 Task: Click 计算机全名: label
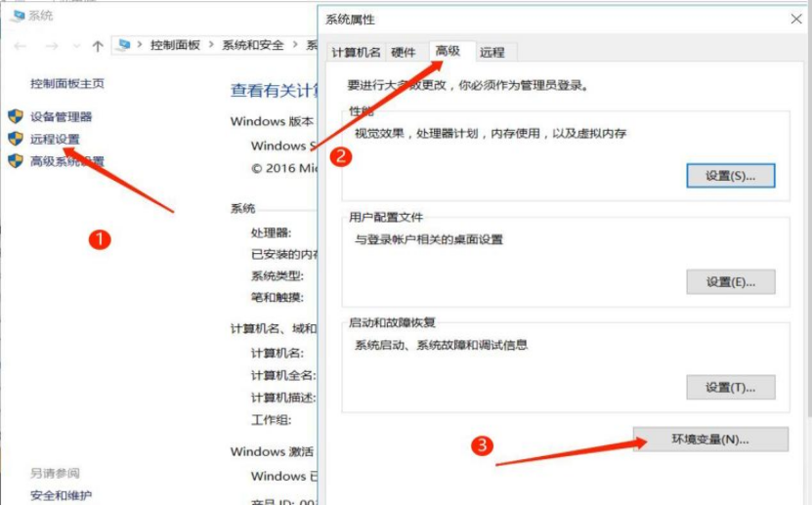(283, 375)
